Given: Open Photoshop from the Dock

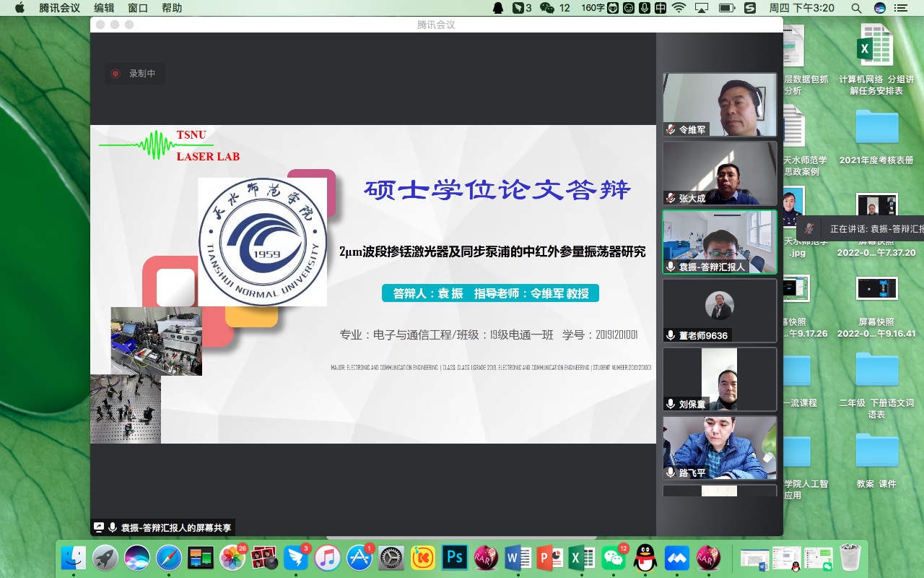Looking at the screenshot, I should [x=455, y=557].
